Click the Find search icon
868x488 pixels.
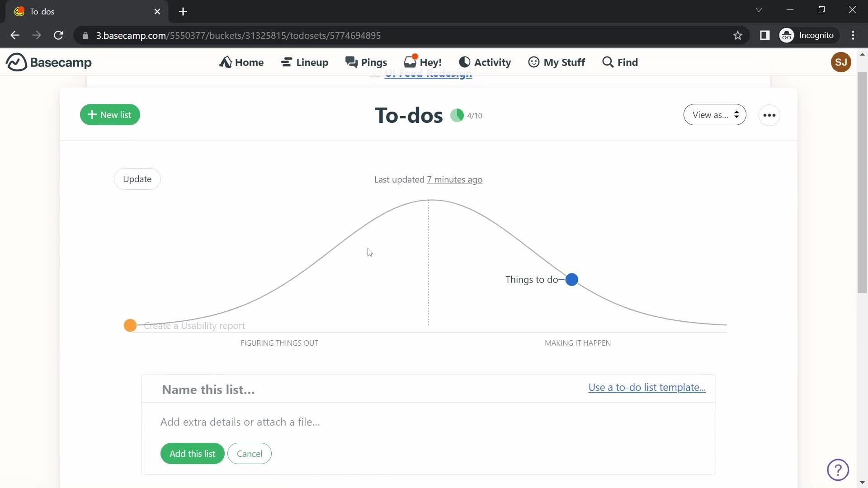coord(619,62)
